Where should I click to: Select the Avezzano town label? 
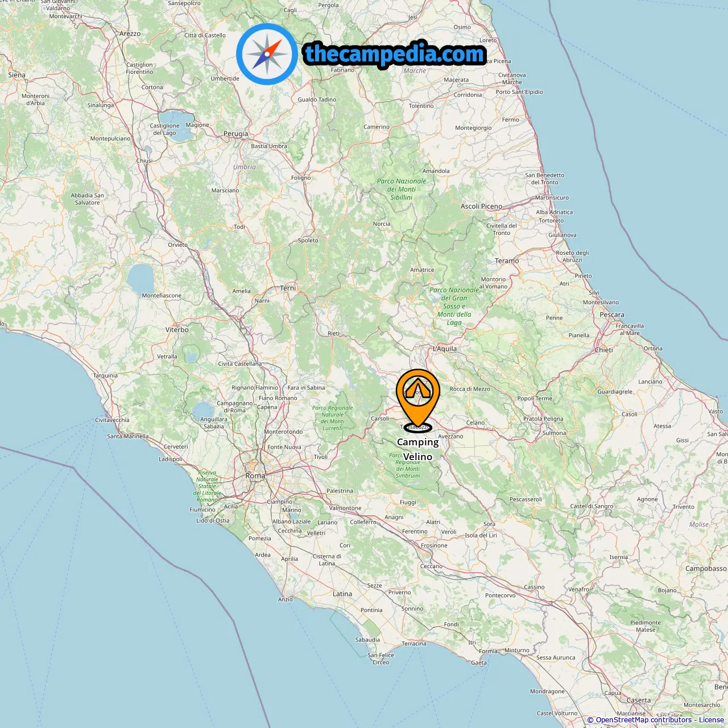[451, 436]
